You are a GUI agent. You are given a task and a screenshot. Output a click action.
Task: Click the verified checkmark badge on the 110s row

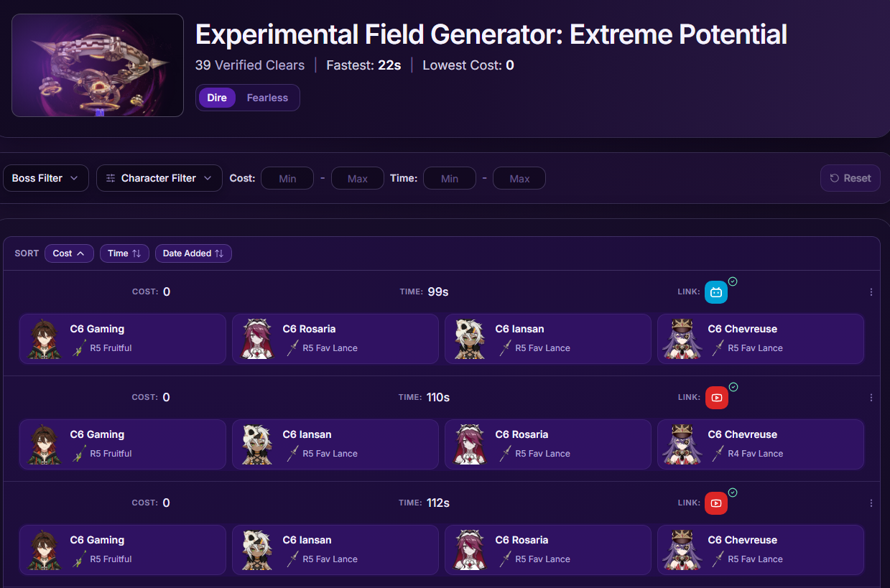(x=733, y=387)
